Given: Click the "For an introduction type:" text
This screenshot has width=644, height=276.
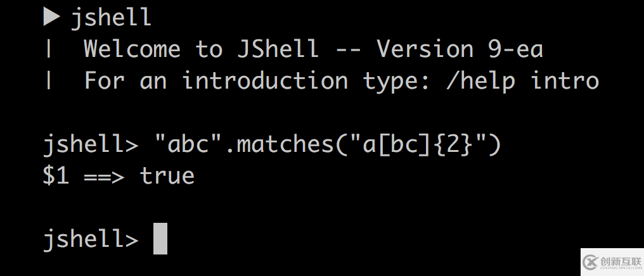Looking at the screenshot, I should pyautogui.click(x=257, y=80).
